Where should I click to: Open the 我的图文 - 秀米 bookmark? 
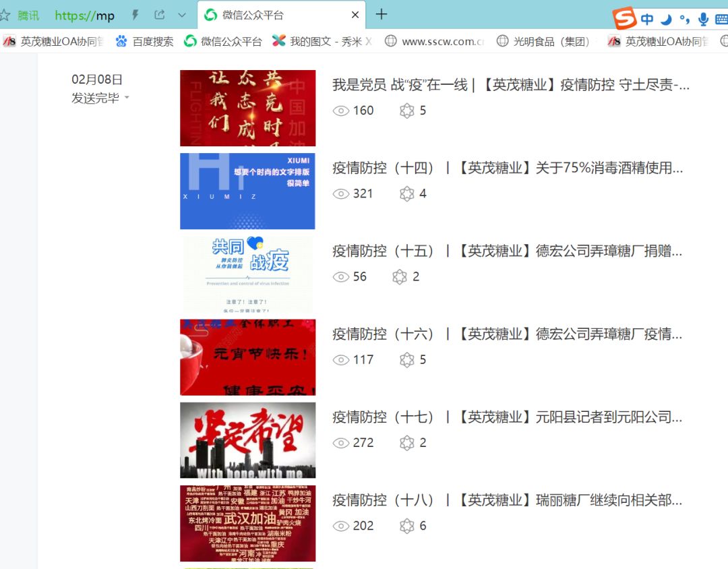[x=322, y=41]
